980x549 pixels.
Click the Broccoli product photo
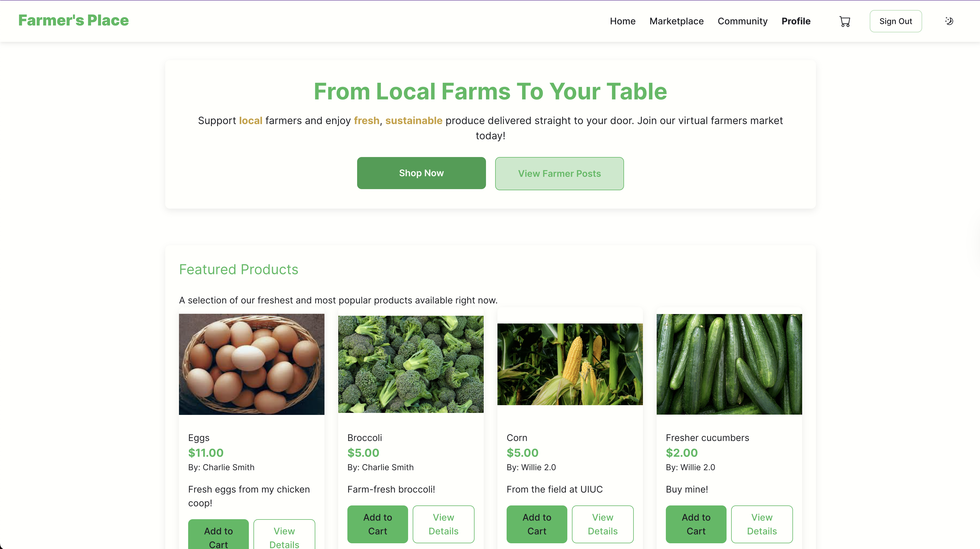pyautogui.click(x=410, y=364)
